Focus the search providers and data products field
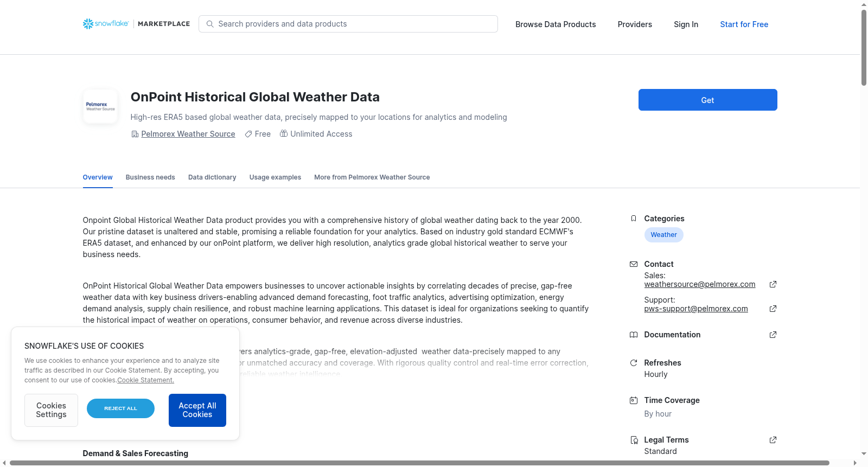868x467 pixels. (x=348, y=24)
